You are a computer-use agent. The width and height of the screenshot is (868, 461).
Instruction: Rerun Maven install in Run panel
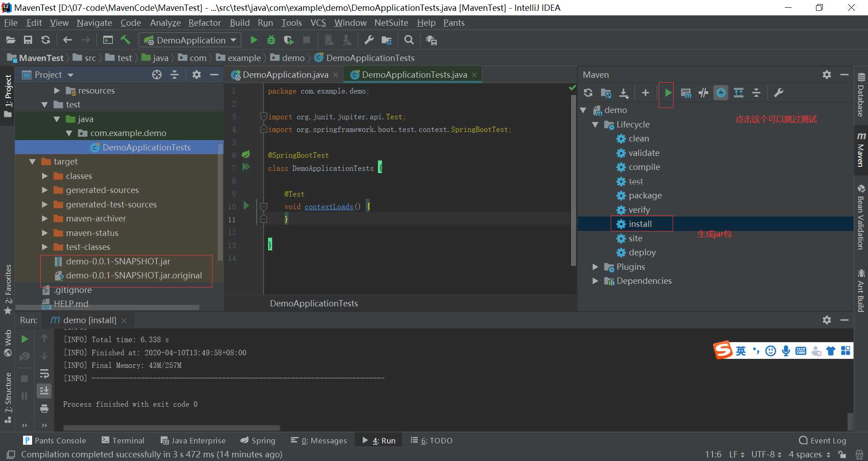coord(25,339)
